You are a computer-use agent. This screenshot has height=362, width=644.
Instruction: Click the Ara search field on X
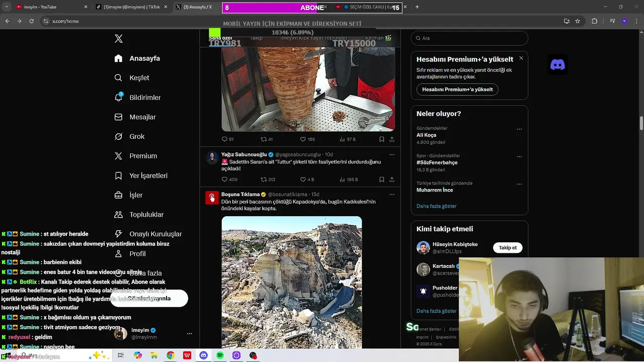pos(469,38)
